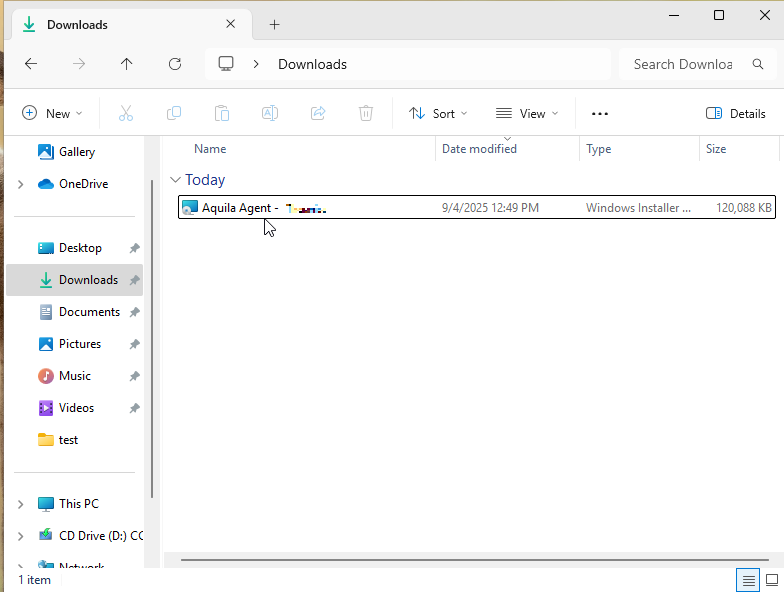Expand the OneDrive tree node
Viewport: 784px width, 592px height.
click(20, 184)
